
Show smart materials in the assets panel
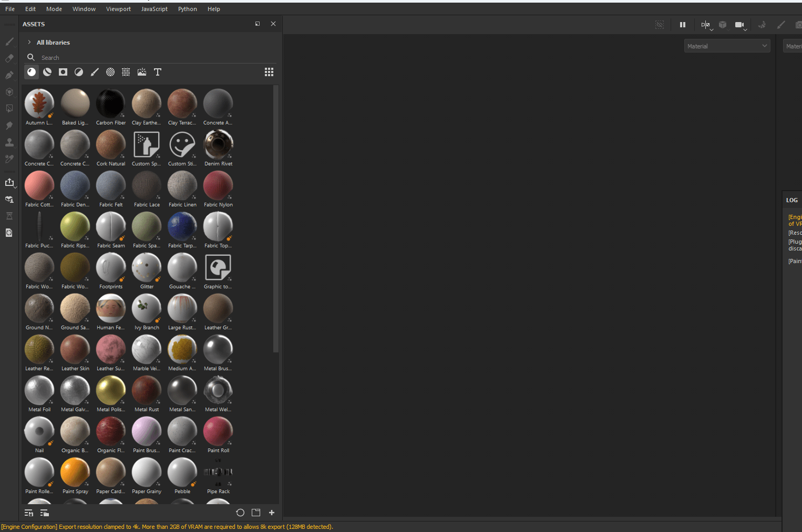(47, 72)
